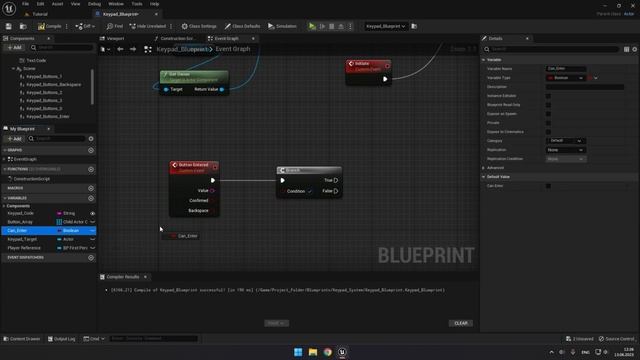Open Category Default dropdown
The height and width of the screenshot is (360, 640).
(565, 141)
